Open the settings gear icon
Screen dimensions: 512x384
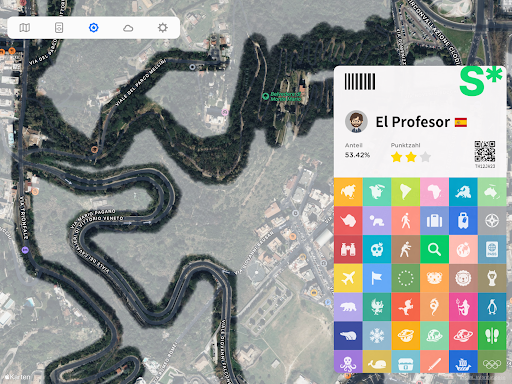(x=163, y=28)
